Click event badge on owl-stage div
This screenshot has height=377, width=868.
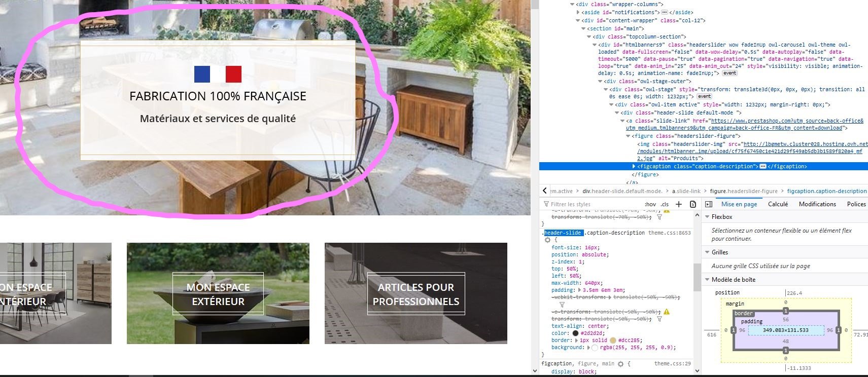[704, 96]
